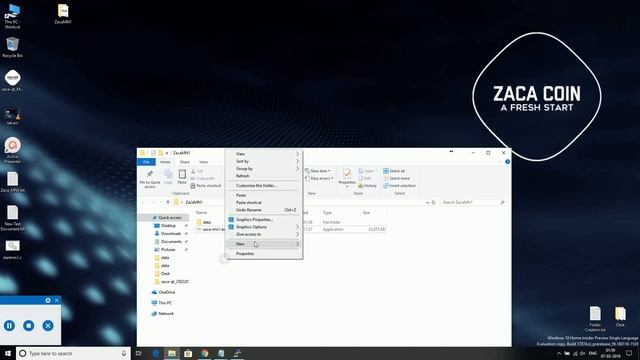Expand the Sort by submenu
The width and height of the screenshot is (640, 360).
(x=264, y=161)
